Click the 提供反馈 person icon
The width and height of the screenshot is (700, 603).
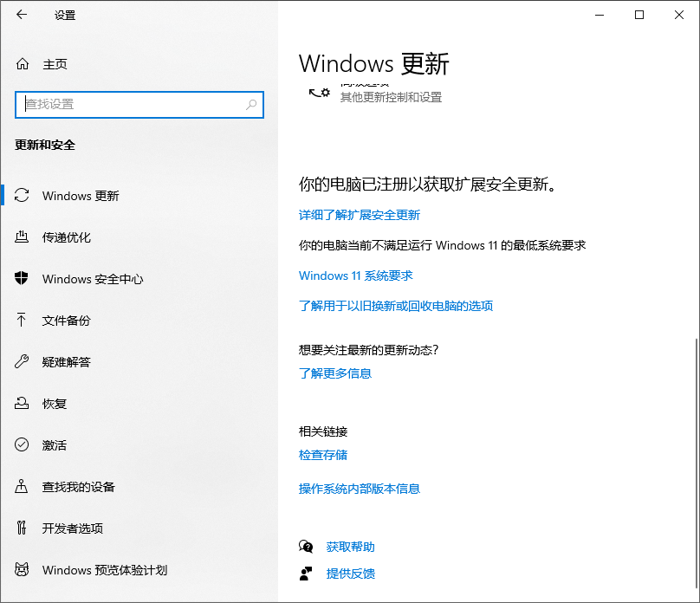tap(306, 573)
